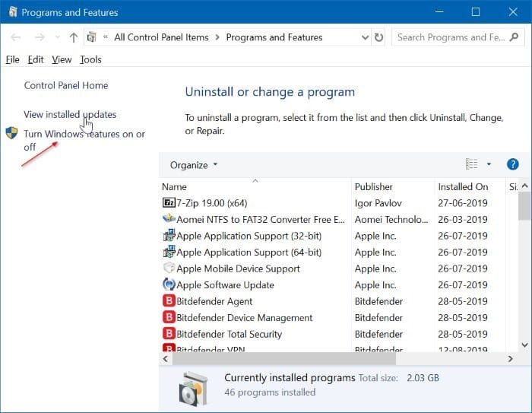Click All Control Panel Items breadcrumb
The height and width of the screenshot is (413, 532).
coord(161,37)
